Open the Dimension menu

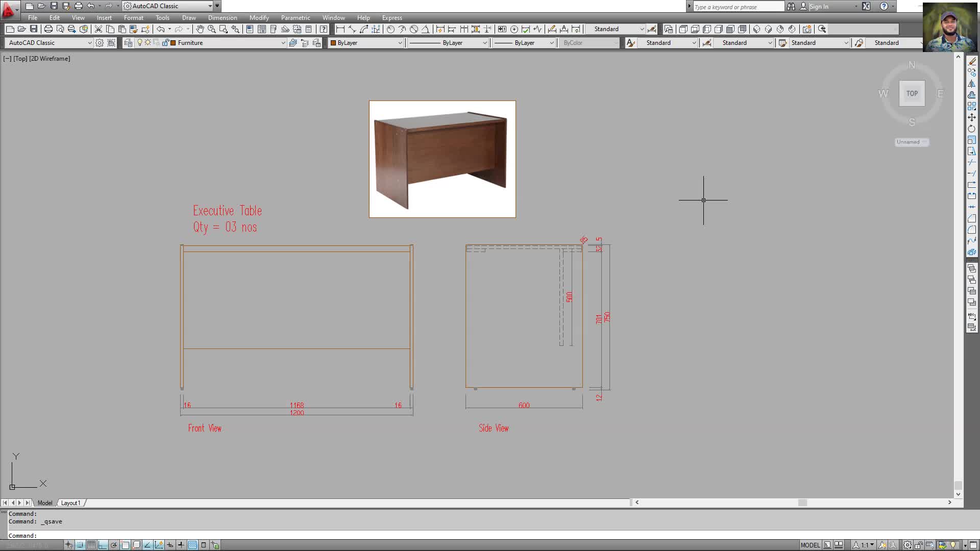click(222, 18)
